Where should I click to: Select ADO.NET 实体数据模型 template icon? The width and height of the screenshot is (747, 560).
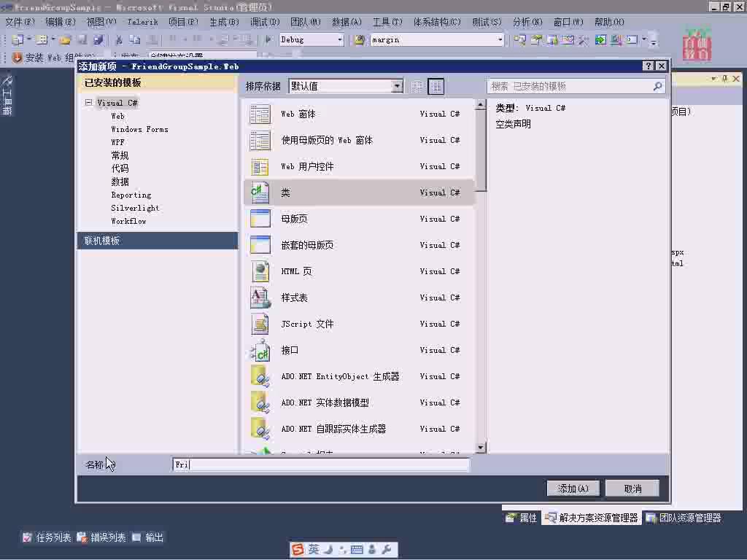pyautogui.click(x=260, y=402)
